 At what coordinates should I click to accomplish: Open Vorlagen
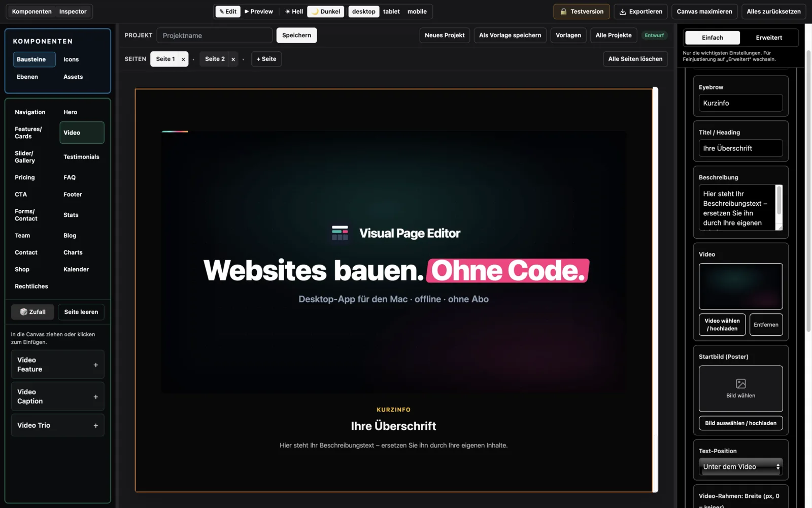pos(568,35)
